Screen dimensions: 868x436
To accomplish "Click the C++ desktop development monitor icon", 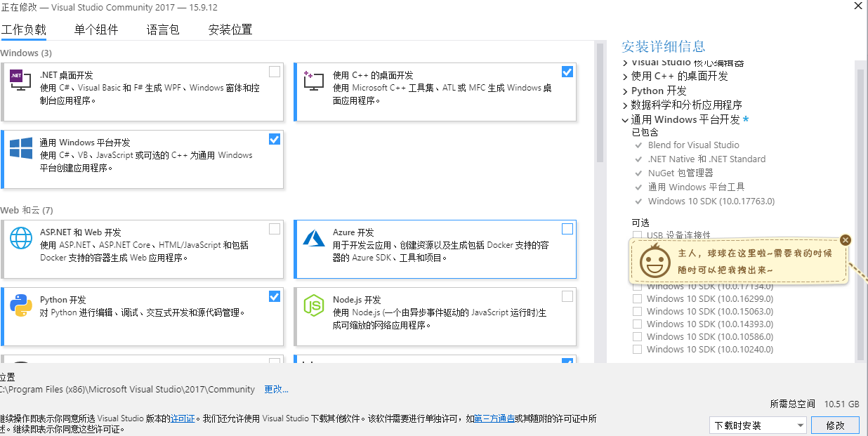I will point(313,80).
